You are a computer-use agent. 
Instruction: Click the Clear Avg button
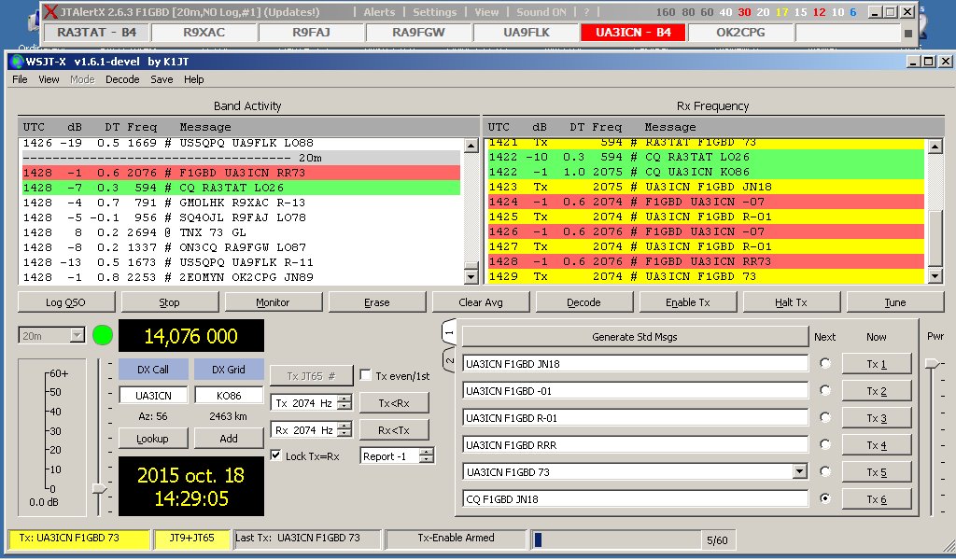tap(481, 302)
